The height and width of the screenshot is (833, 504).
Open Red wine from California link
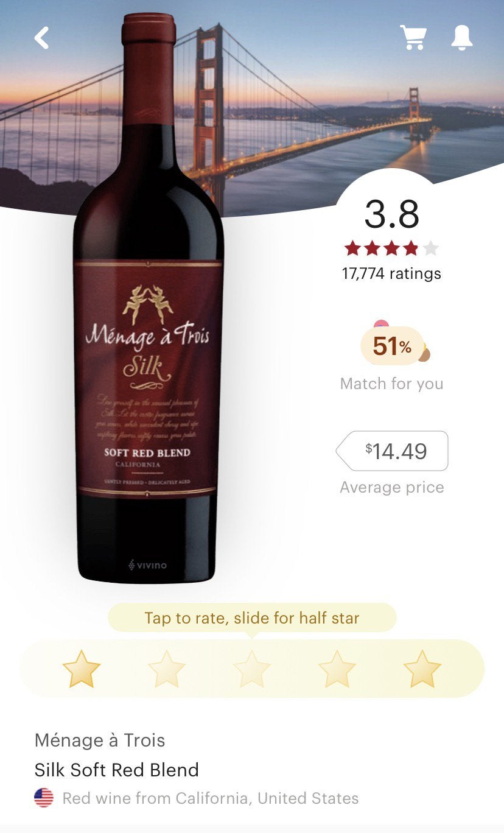[x=211, y=798]
